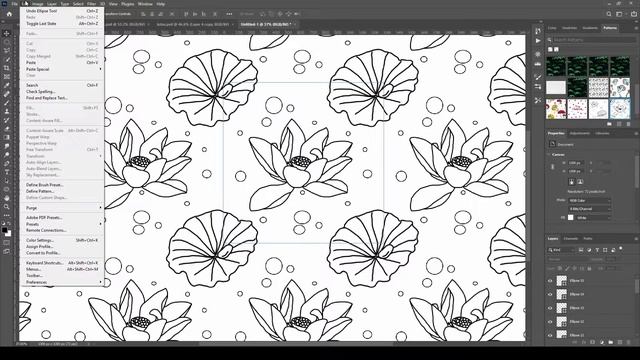Viewport: 640px width, 360px height.
Task: Expand the Preferences submenu
Action: point(62,282)
